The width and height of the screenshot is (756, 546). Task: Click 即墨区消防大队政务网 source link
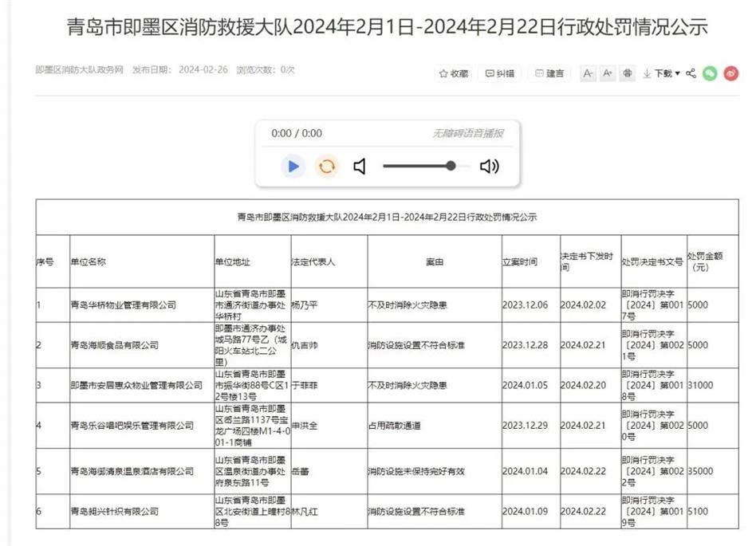tap(80, 70)
